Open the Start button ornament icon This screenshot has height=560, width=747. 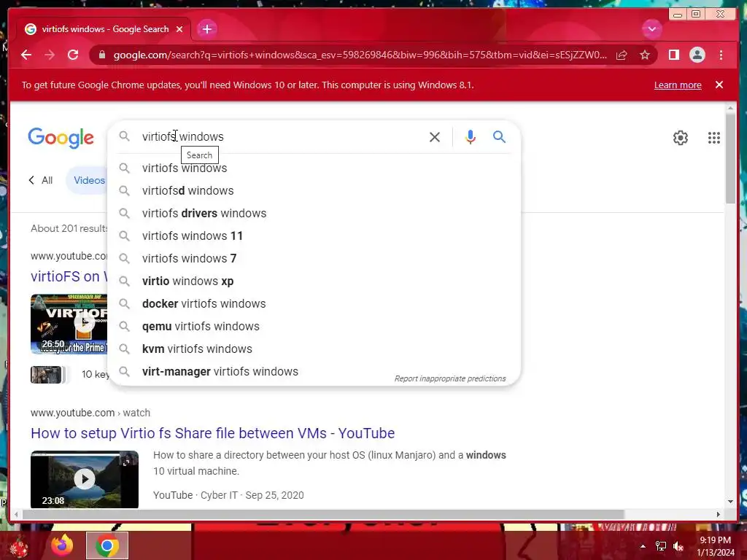(18, 547)
